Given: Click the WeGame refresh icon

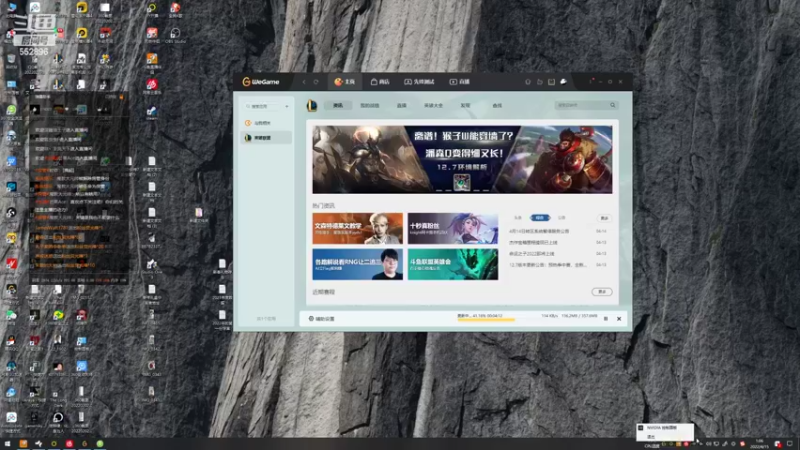Looking at the screenshot, I should 316,82.
